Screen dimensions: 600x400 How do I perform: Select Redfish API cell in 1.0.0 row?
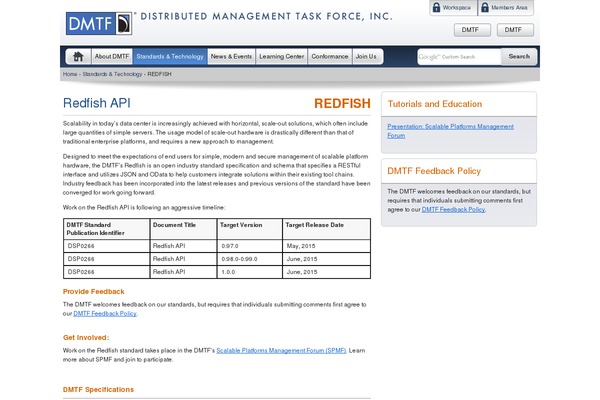pos(183,272)
